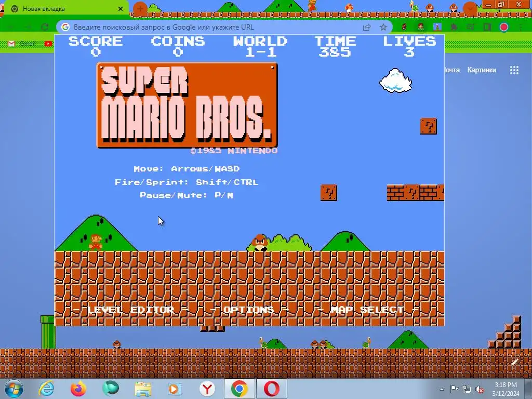The width and height of the screenshot is (532, 399).
Task: Launch Firefox from the taskbar
Action: tap(78, 389)
